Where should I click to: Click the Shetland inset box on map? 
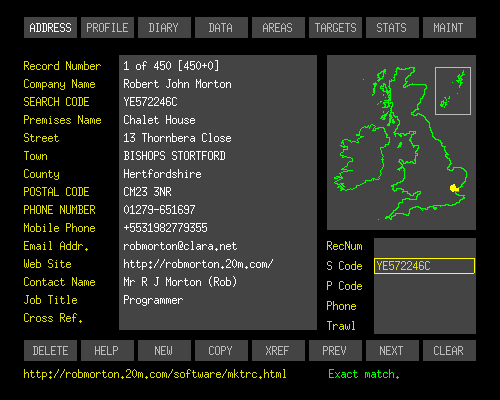coord(453,91)
